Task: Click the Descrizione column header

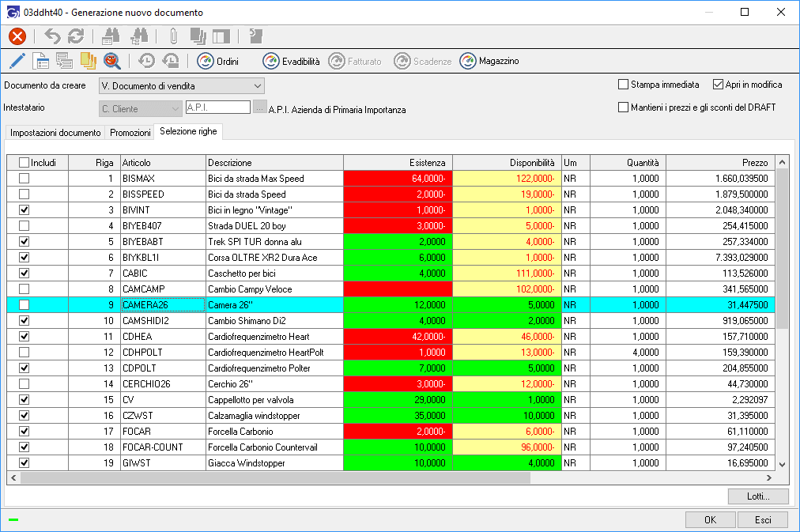Action: (274, 163)
